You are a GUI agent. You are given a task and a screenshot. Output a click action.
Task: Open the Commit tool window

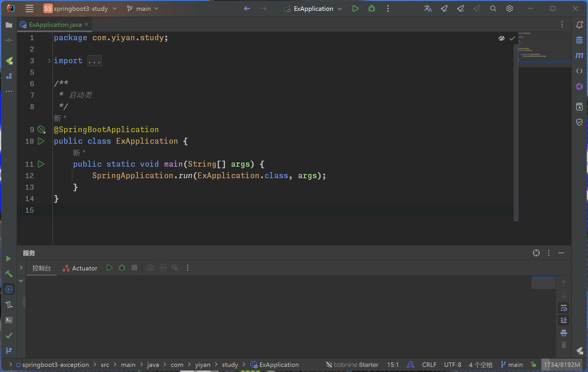(9, 40)
